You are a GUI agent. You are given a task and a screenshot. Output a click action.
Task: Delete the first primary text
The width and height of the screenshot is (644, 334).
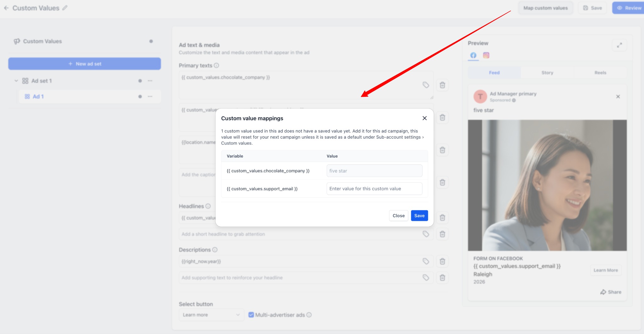coord(442,85)
